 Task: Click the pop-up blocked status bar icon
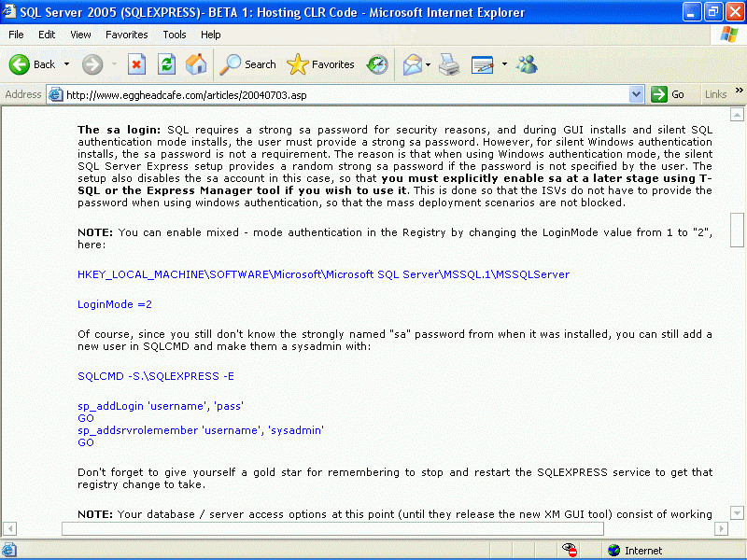(x=571, y=550)
